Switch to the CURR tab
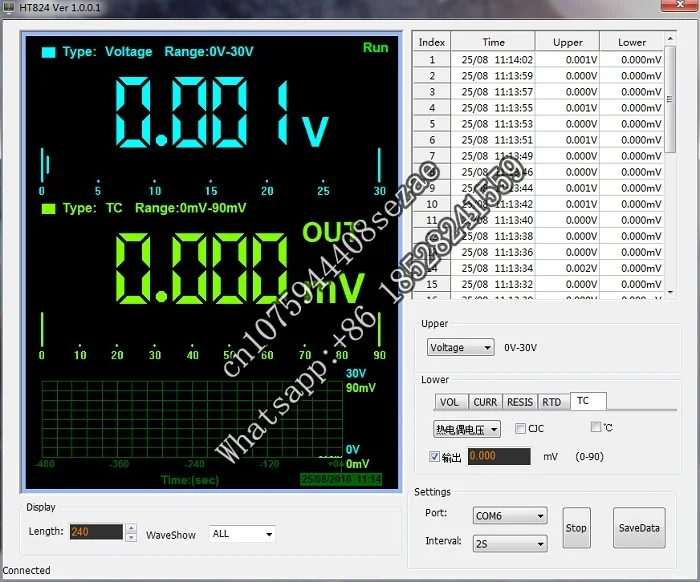Viewport: 700px width, 582px height. [485, 402]
